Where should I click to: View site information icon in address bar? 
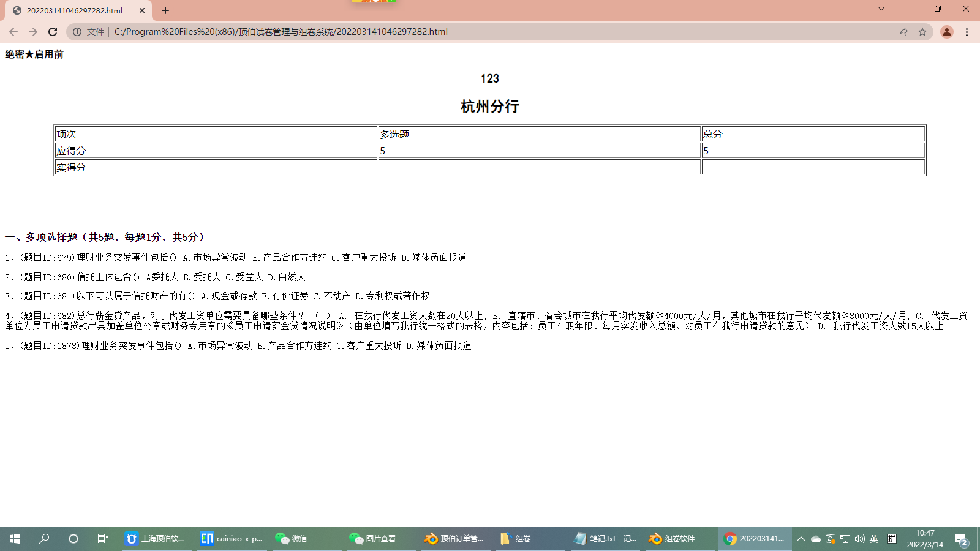pos(77,32)
